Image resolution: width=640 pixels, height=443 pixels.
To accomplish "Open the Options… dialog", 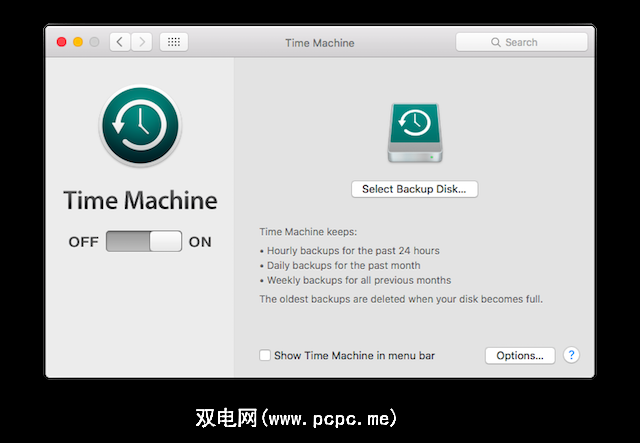I will click(520, 356).
